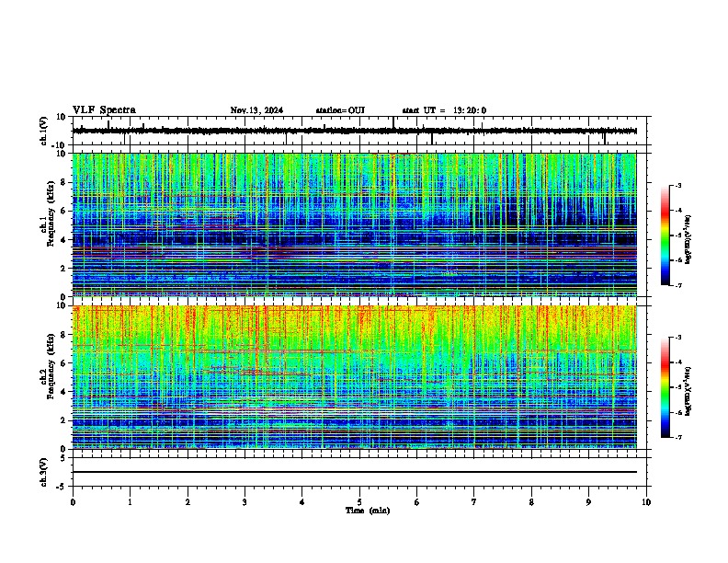Click time axis tick label "5"

pyautogui.click(x=359, y=502)
